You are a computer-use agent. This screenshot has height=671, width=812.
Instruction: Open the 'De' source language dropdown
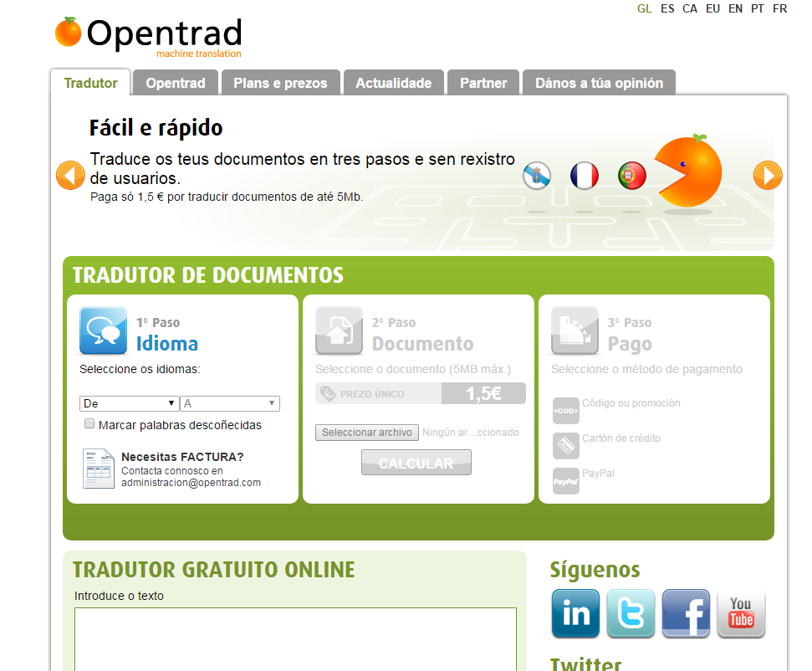point(129,403)
